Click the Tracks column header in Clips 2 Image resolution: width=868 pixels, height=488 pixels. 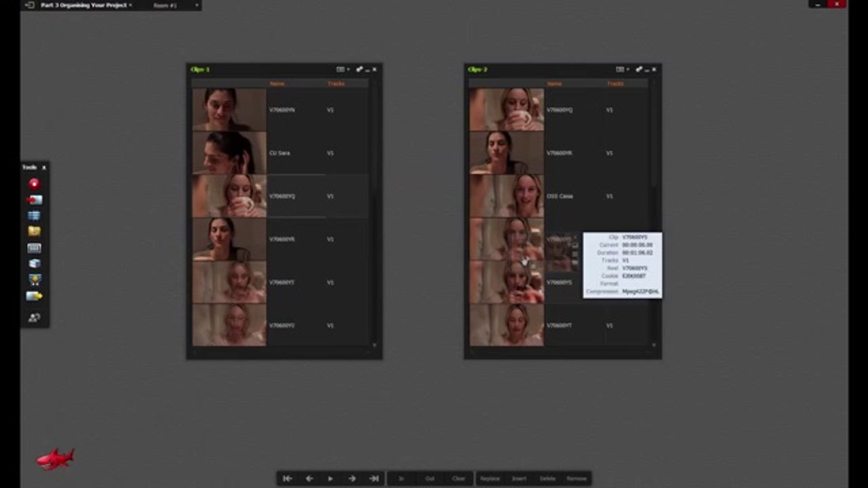pyautogui.click(x=615, y=83)
